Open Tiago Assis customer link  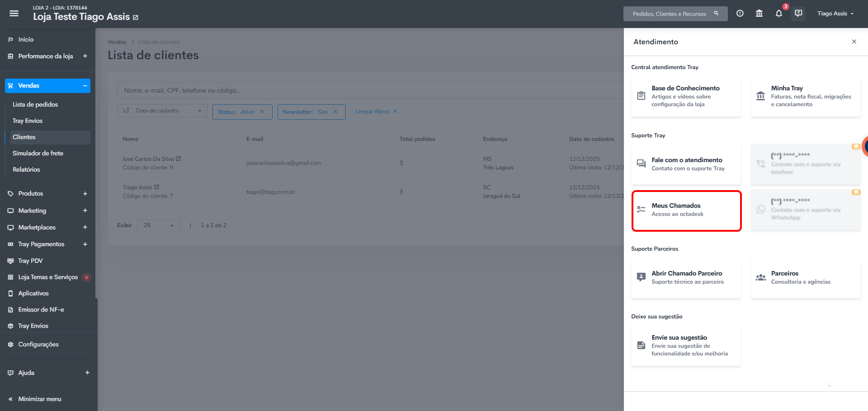point(141,187)
